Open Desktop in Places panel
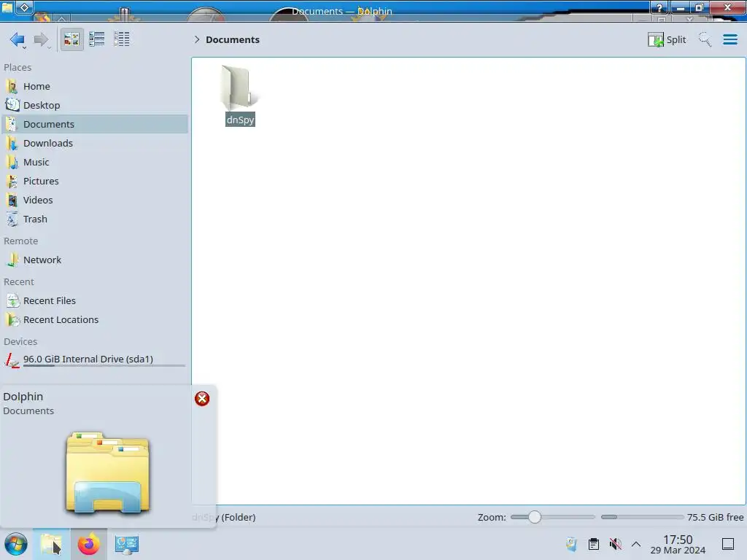Screen dimensions: 747x560 (x=96, y=105)
